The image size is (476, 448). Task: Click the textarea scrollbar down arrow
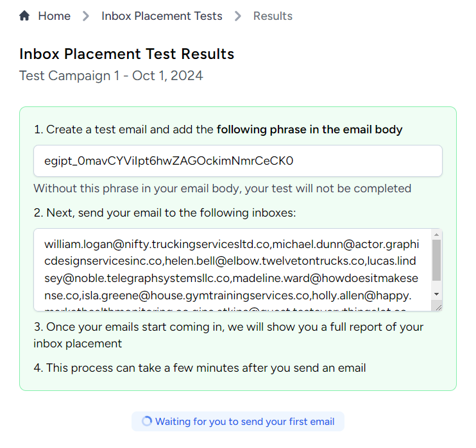pyautogui.click(x=436, y=294)
